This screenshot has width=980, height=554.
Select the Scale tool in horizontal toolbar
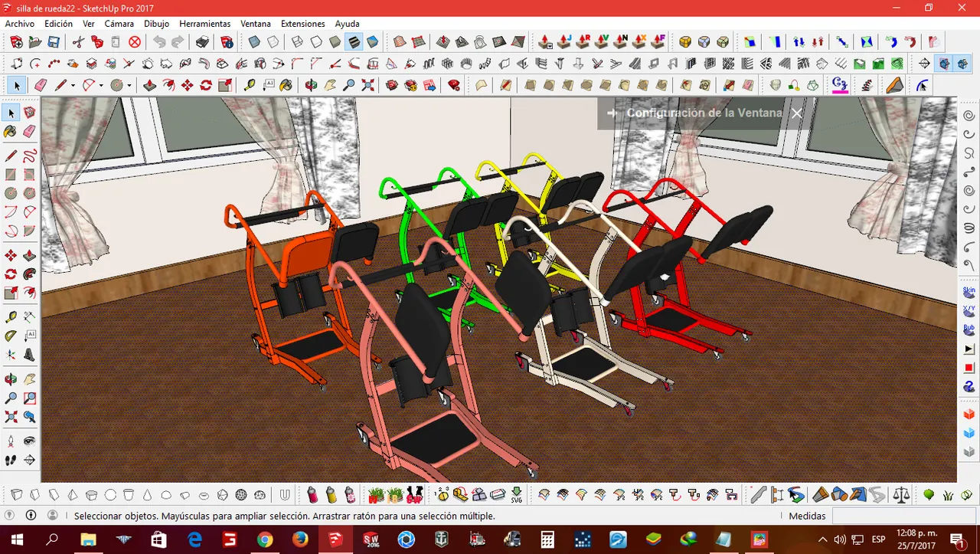(x=225, y=85)
